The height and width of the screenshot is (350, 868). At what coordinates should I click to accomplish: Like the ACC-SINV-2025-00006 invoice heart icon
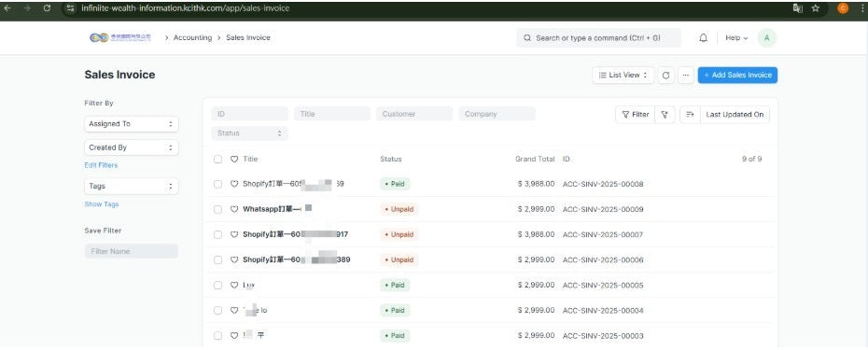coord(234,259)
